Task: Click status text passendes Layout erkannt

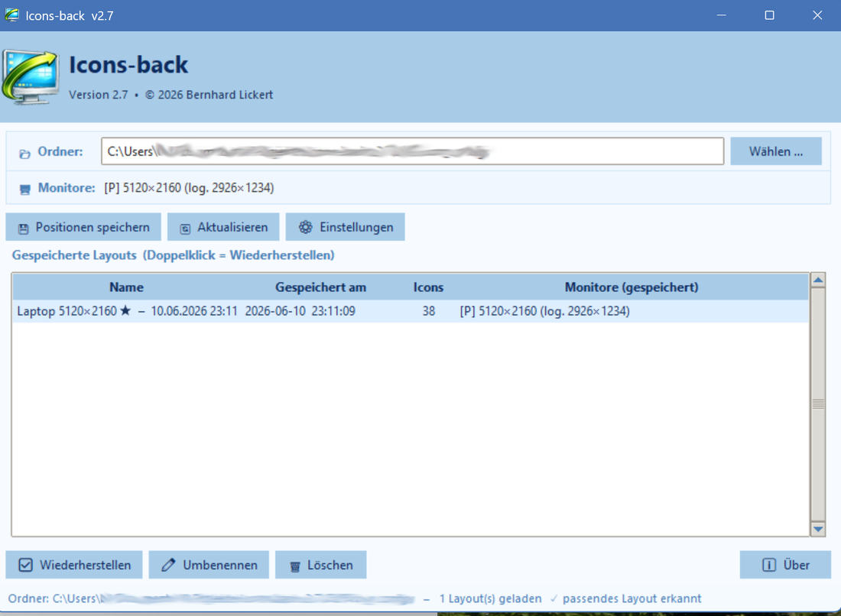Action: (x=632, y=598)
